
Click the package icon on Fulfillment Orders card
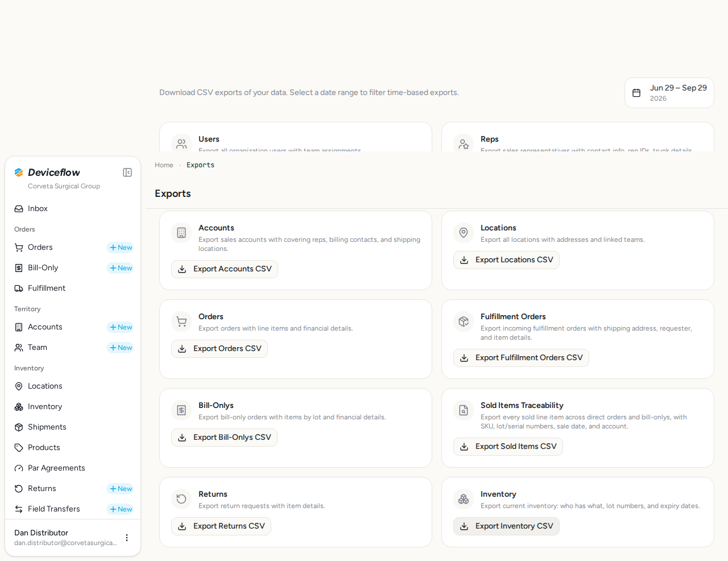464,321
